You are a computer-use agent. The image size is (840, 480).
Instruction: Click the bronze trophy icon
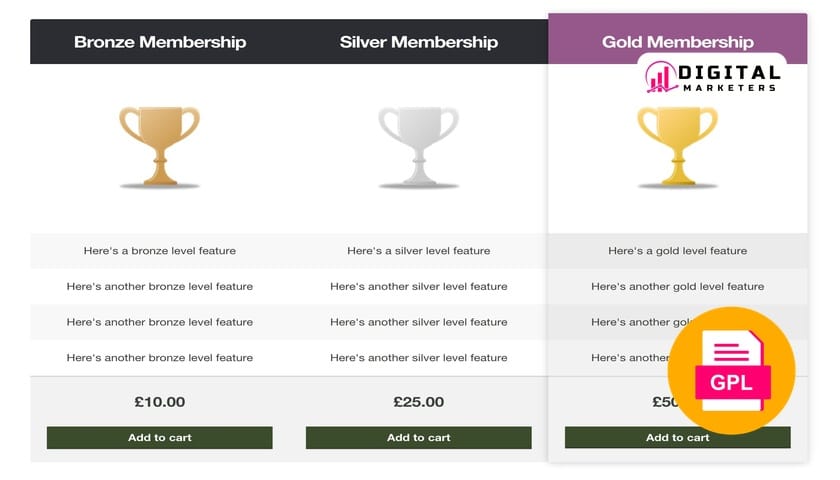(x=160, y=146)
